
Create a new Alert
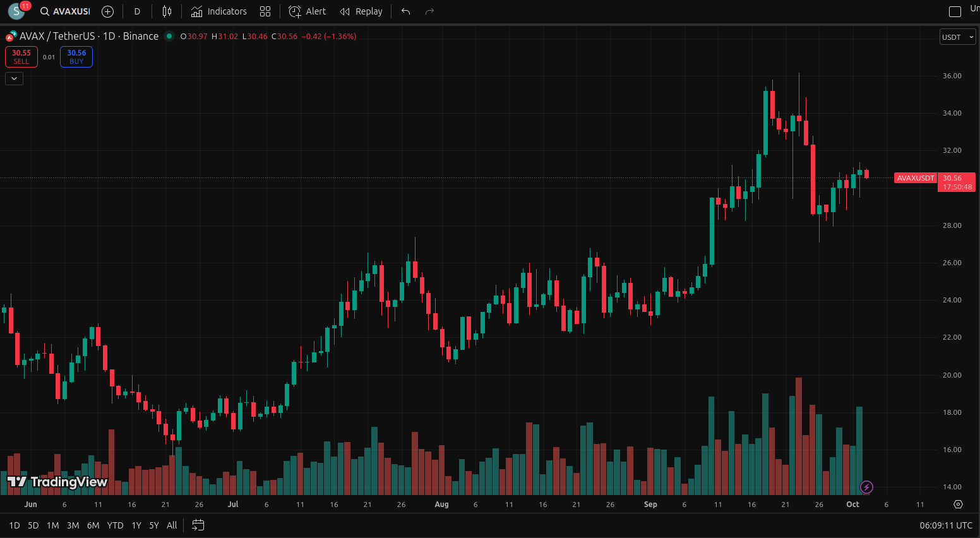(x=308, y=11)
